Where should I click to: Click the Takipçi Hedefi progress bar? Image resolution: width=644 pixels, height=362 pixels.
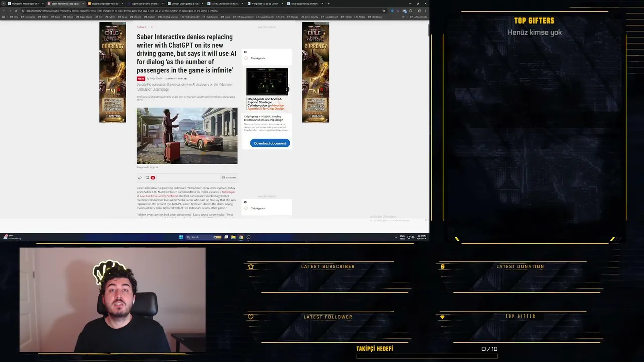point(427,356)
